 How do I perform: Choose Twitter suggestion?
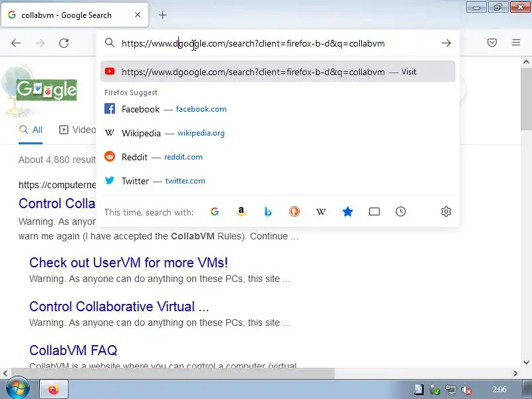point(278,181)
